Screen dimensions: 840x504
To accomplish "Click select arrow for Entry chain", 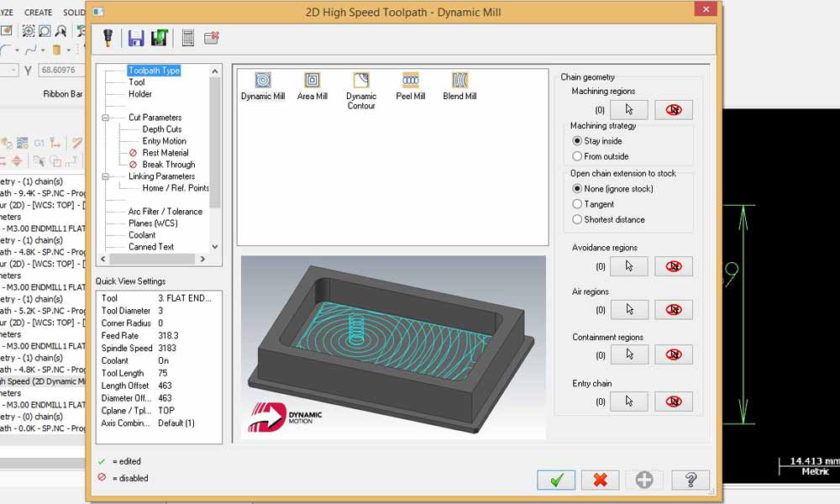I will (629, 402).
